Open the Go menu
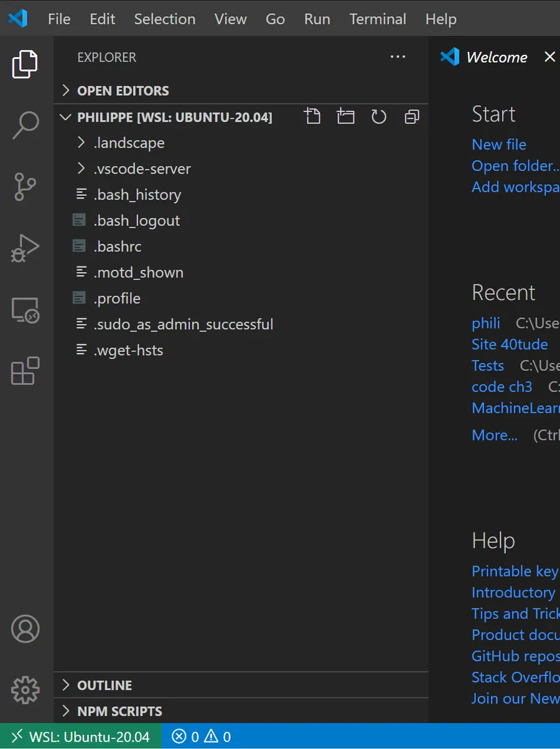560x749 pixels. tap(276, 19)
